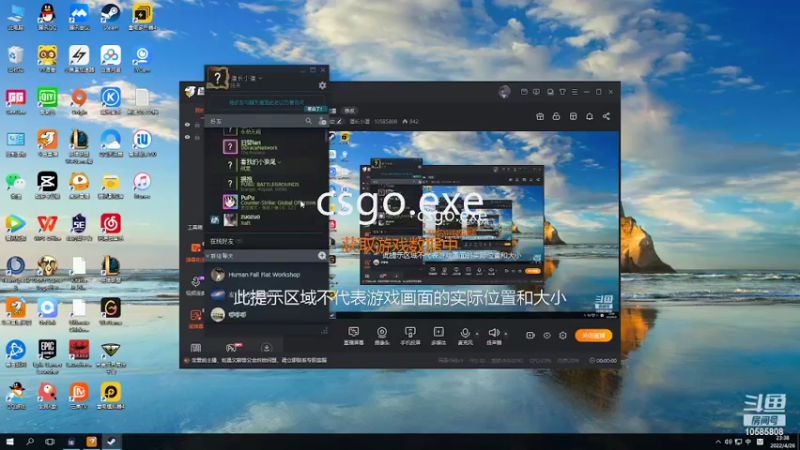This screenshot has width=800, height=450.
Task: Open the NetEase Cloud Music desktop icon
Action: [x=110, y=226]
